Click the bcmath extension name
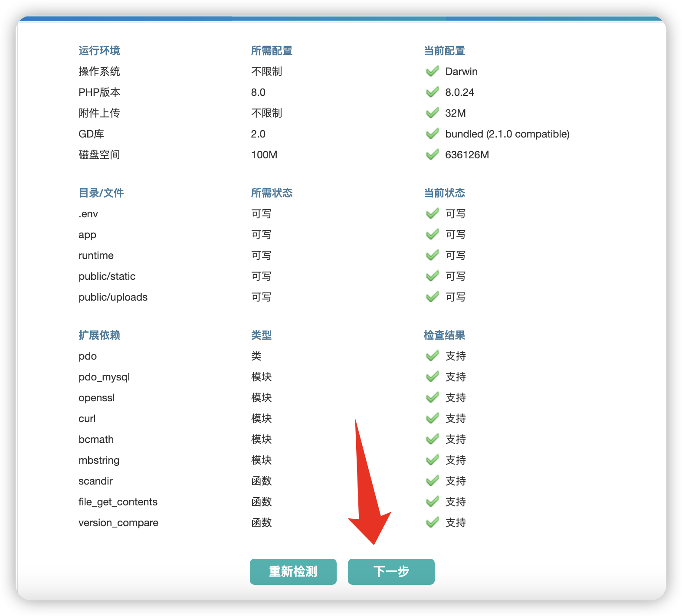 pyautogui.click(x=96, y=439)
